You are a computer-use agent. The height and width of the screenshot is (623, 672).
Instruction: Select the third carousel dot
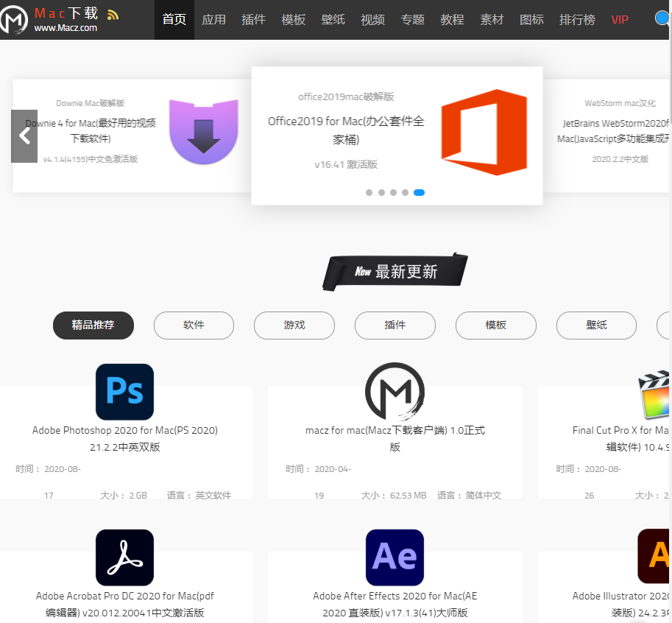tap(394, 192)
